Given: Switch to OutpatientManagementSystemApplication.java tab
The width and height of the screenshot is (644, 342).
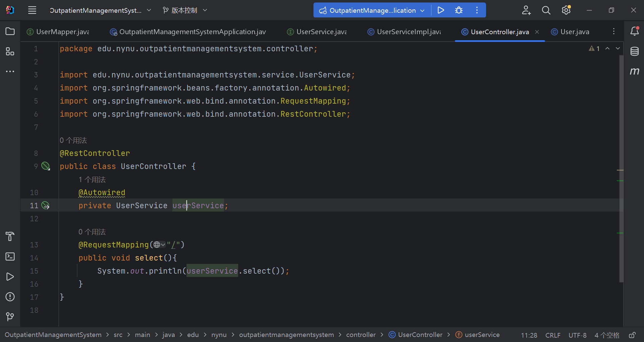Looking at the screenshot, I should [188, 32].
